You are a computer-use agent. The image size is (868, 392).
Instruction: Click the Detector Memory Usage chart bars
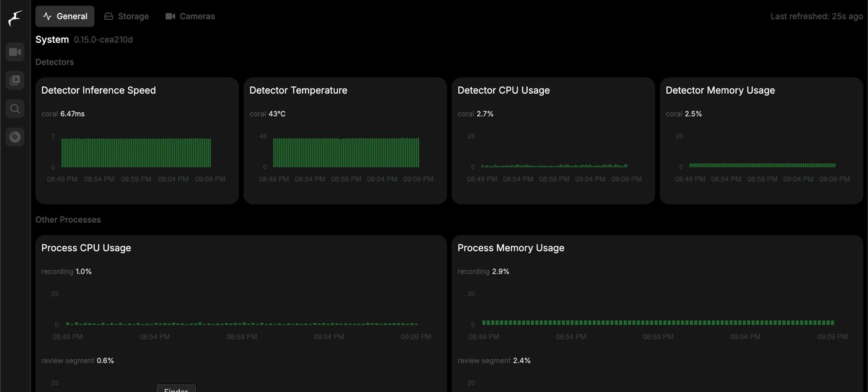pyautogui.click(x=761, y=166)
